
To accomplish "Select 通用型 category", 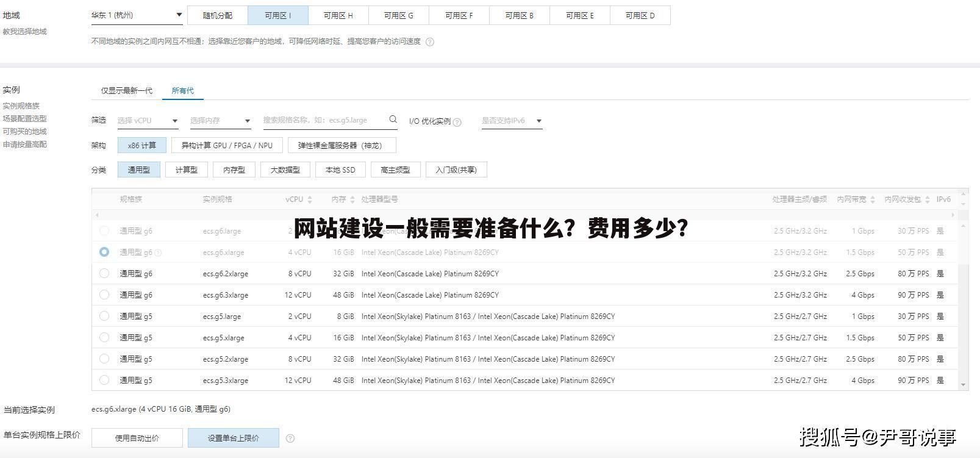I will [139, 170].
